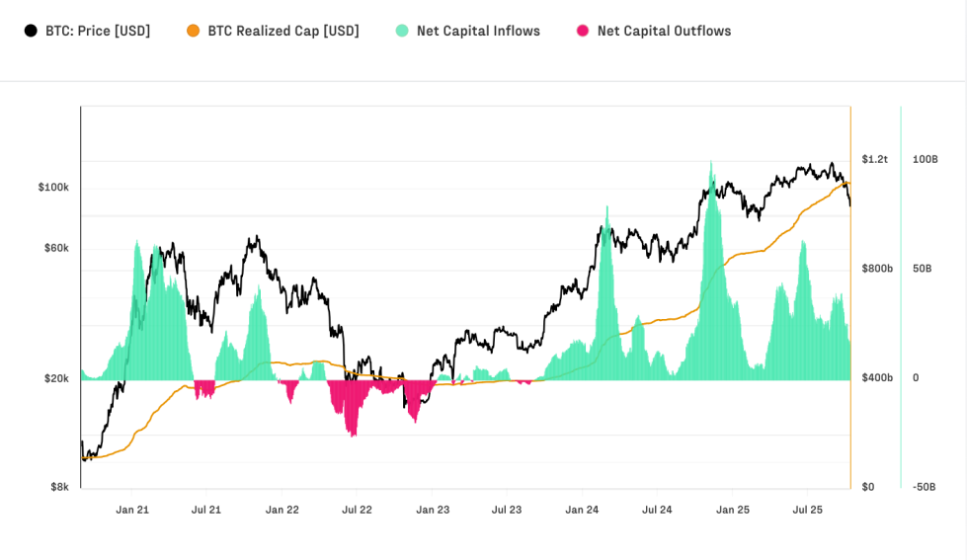
Task: Click the green Net Capital Inflows dot
Action: pyautogui.click(x=402, y=32)
